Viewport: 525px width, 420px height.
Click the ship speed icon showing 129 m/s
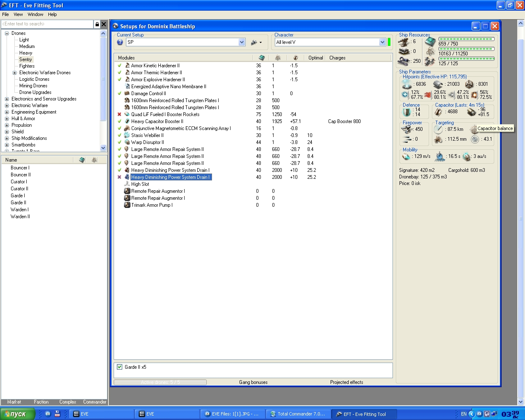(406, 157)
